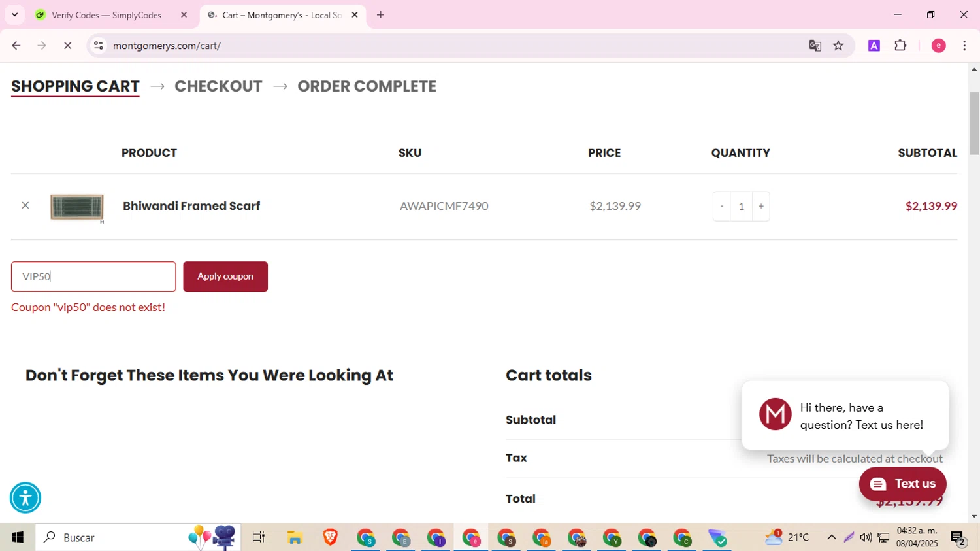Open the Chrome icon with purple I badge
The width and height of the screenshot is (980, 551).
[436, 537]
